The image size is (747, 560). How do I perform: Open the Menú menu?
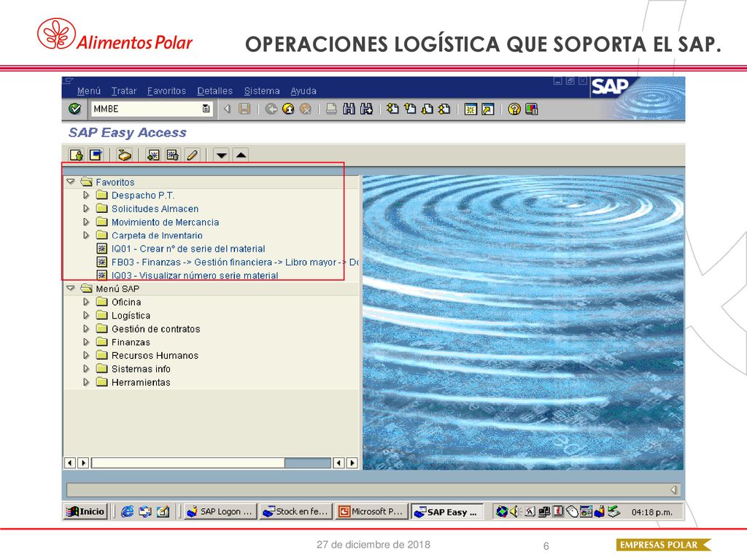pos(88,91)
